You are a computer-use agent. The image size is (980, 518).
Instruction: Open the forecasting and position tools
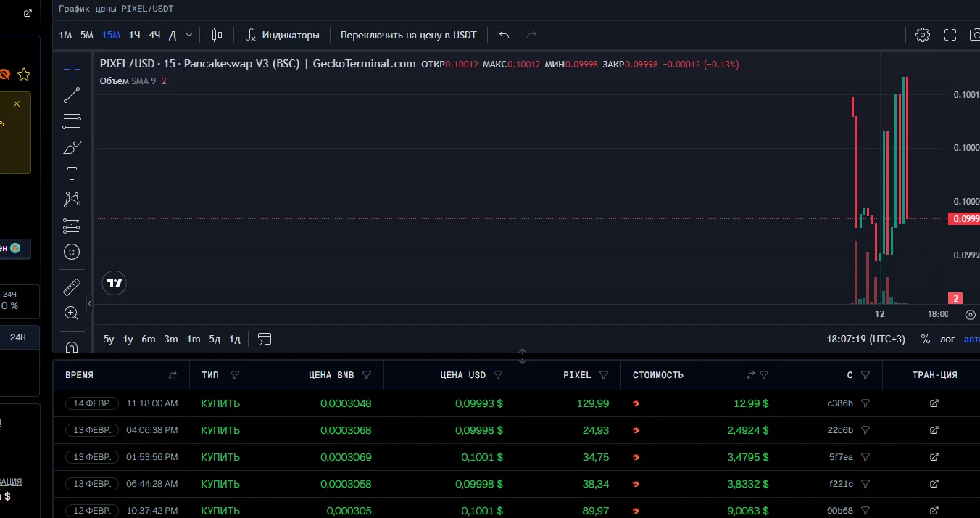(72, 226)
